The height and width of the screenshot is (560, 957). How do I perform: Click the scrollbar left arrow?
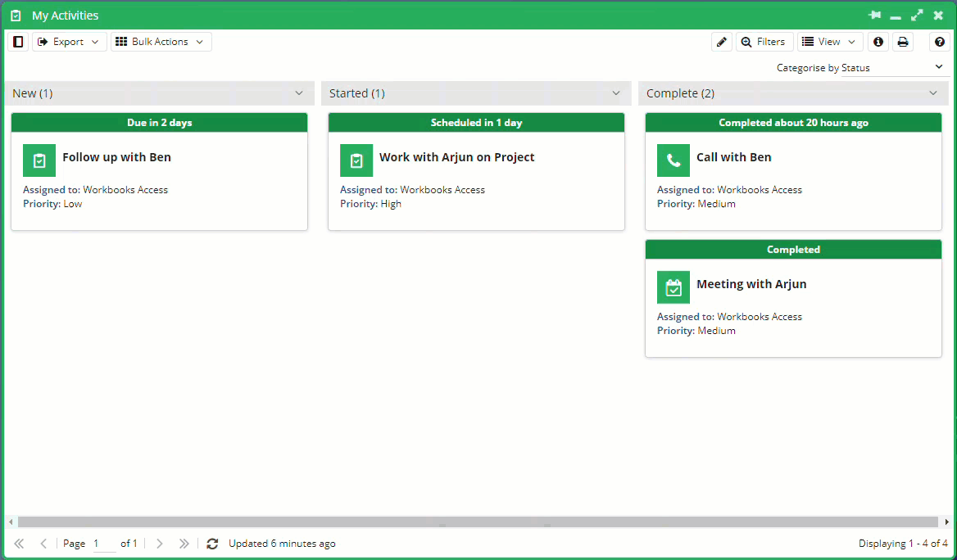(x=11, y=522)
